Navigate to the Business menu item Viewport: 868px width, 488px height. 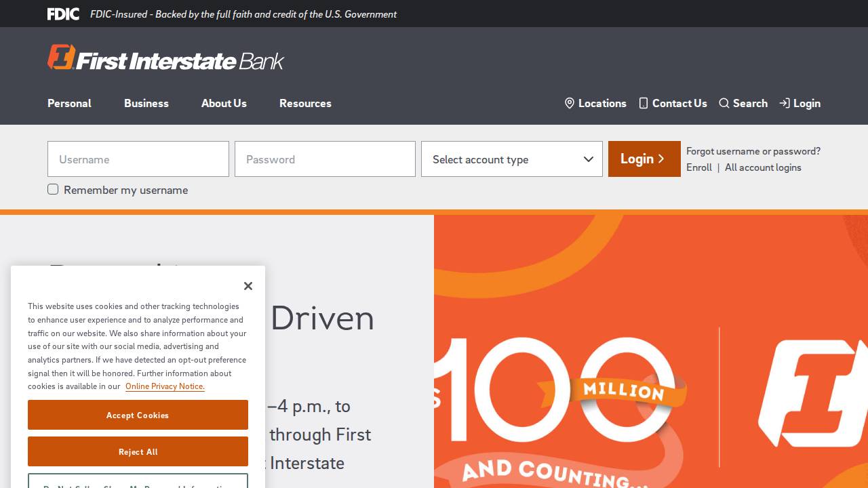pyautogui.click(x=146, y=103)
